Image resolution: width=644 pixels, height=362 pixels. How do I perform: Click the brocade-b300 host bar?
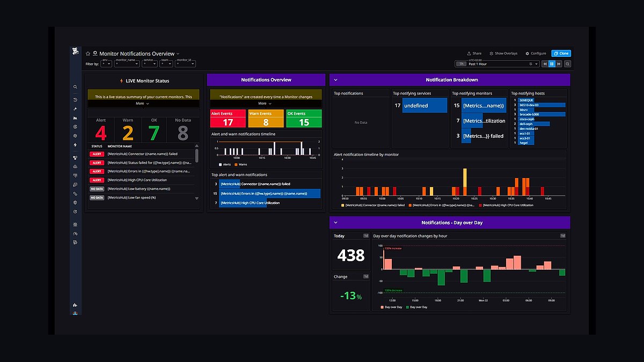[541, 114]
